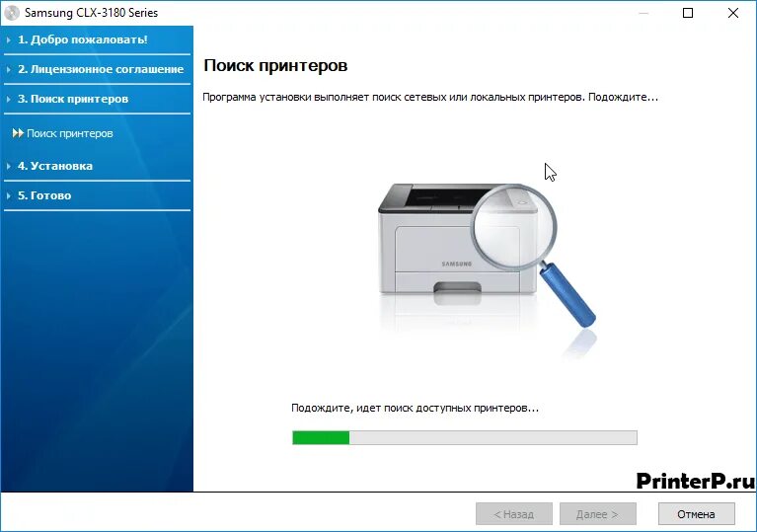
Task: Select step 1 Добро пожаловать!
Action: 83,39
